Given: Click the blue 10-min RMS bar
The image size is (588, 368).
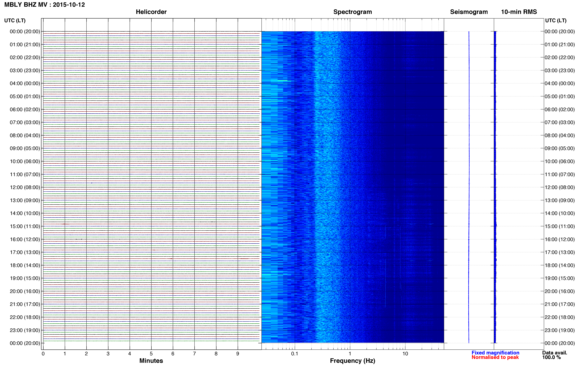Looking at the screenshot, I should point(495,187).
